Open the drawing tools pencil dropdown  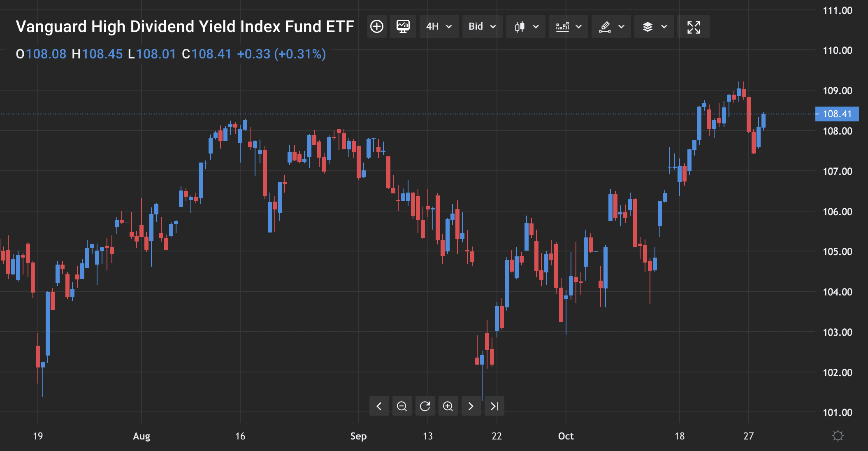(x=611, y=27)
